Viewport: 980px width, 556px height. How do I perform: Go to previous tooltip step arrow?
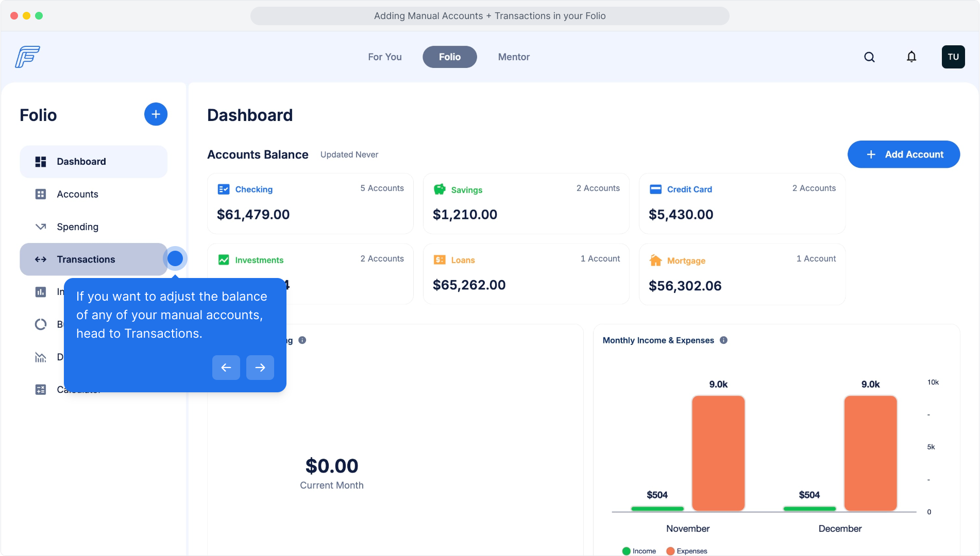[226, 368]
